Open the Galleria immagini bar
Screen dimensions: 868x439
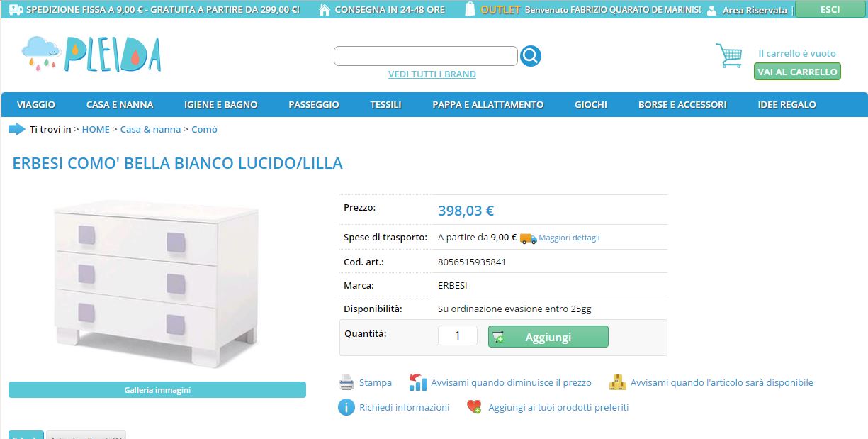point(157,390)
